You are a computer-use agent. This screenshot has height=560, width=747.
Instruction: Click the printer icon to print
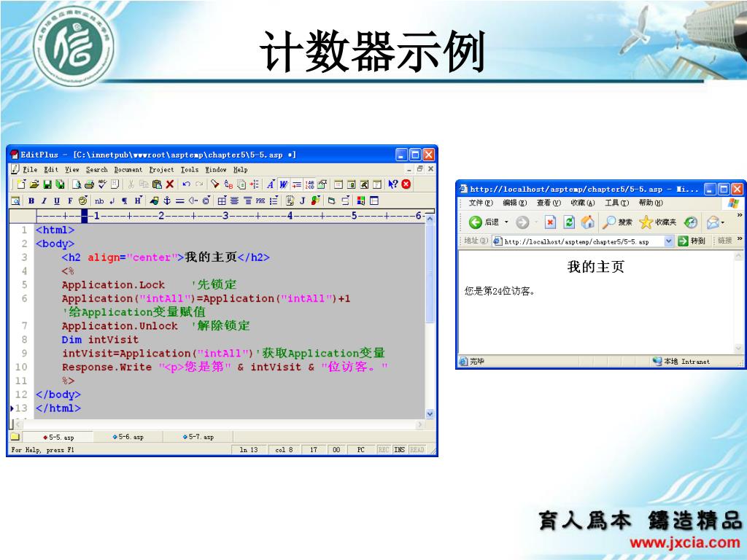pos(89,184)
